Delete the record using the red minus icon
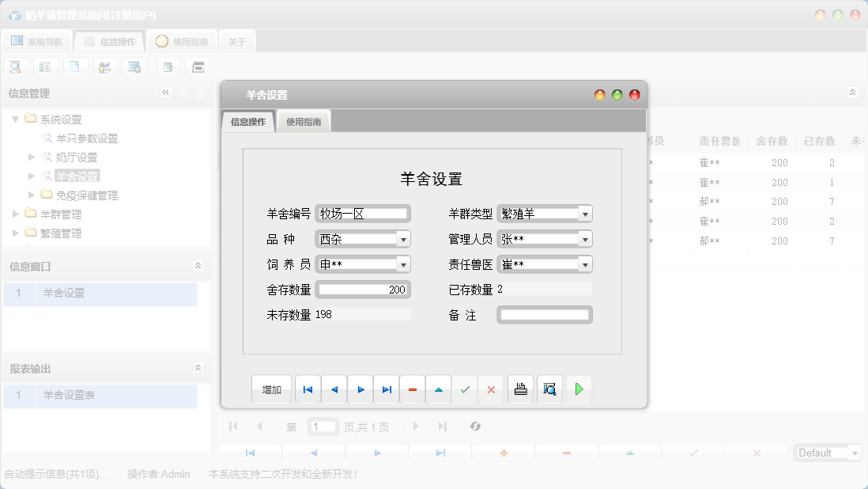Viewport: 868px width, 489px height. [x=412, y=389]
